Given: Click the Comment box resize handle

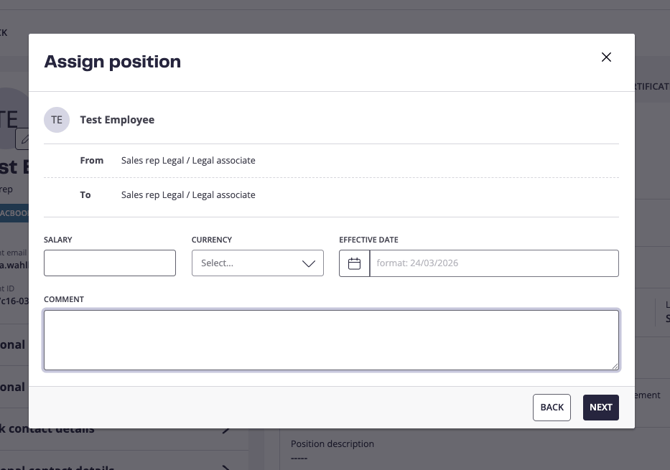Looking at the screenshot, I should (x=613, y=365).
